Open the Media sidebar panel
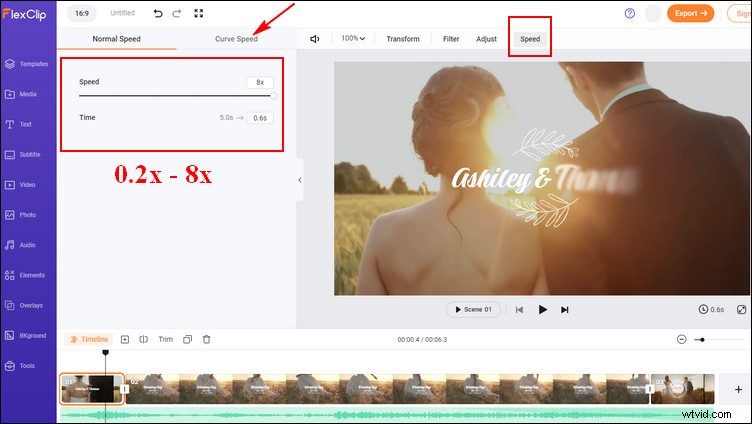Screen dimensions: 752x424 [21, 94]
